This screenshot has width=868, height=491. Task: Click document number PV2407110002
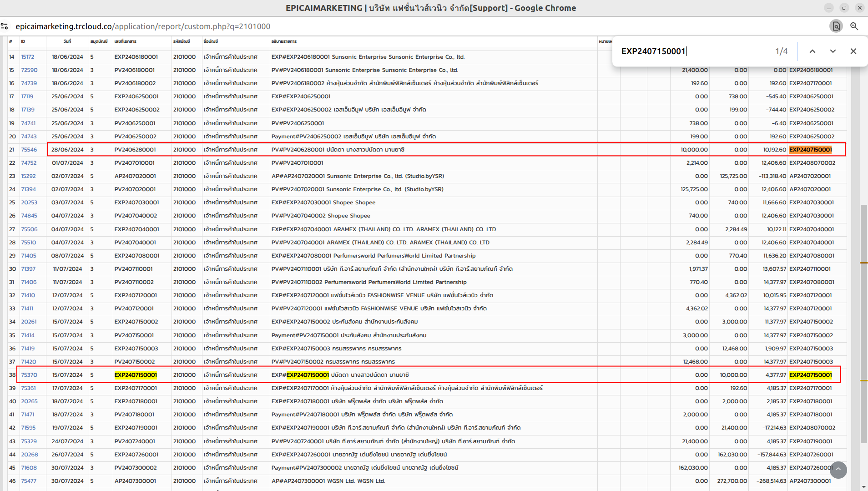[x=134, y=282]
